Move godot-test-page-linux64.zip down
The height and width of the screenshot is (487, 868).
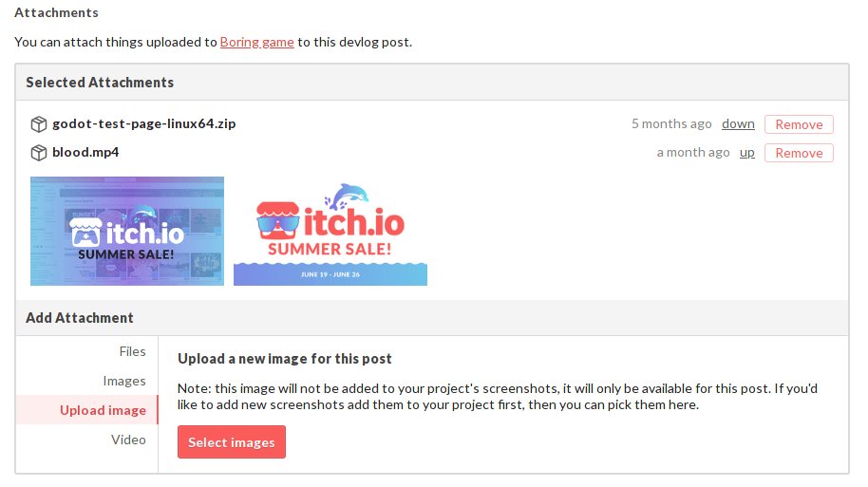point(738,124)
